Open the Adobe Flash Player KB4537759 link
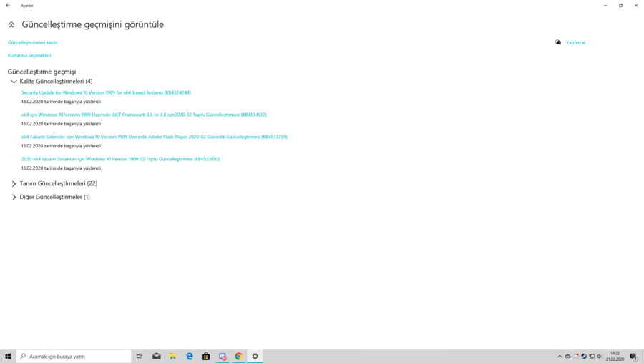 (154, 137)
